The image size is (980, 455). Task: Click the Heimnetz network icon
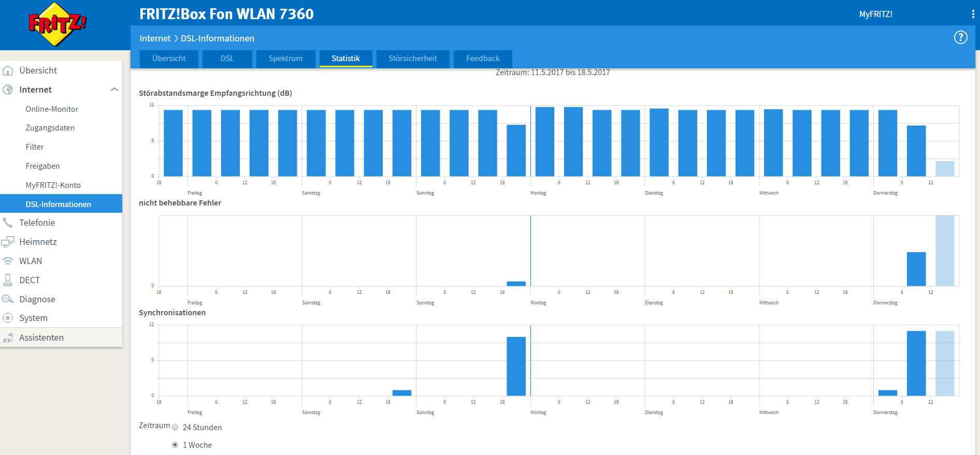[x=8, y=242]
